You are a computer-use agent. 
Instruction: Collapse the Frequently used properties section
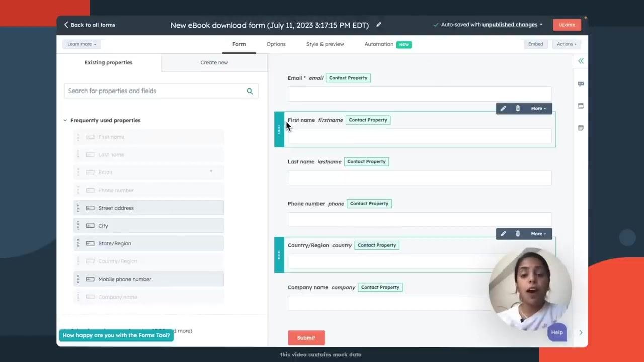(x=65, y=120)
